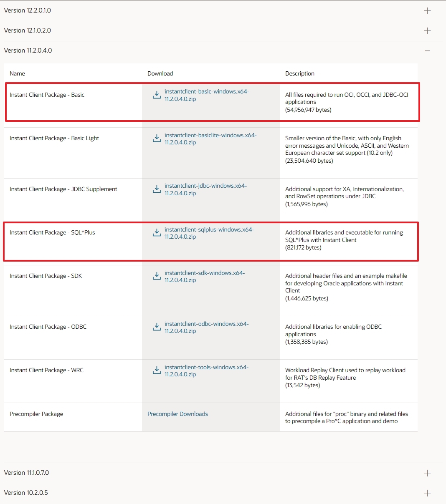Download instantclient-tools-windows.x64-11.2.0.4.0.zip
The width and height of the screenshot is (446, 504).
tap(206, 370)
